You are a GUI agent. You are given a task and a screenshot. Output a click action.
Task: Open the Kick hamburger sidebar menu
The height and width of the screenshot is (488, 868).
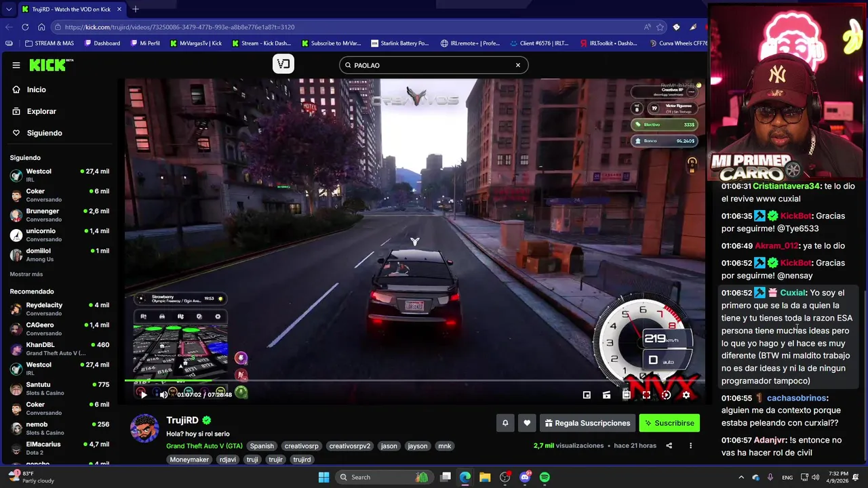click(x=16, y=65)
